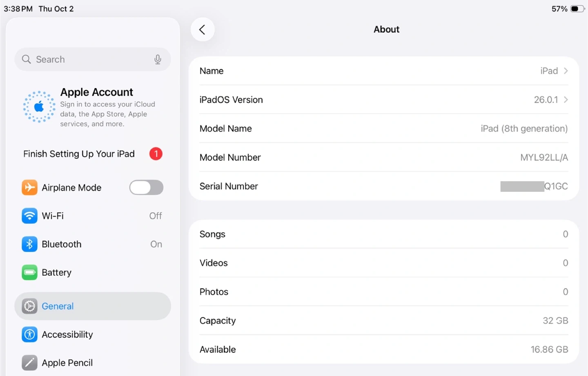Tap the green Battery icon

[29, 272]
